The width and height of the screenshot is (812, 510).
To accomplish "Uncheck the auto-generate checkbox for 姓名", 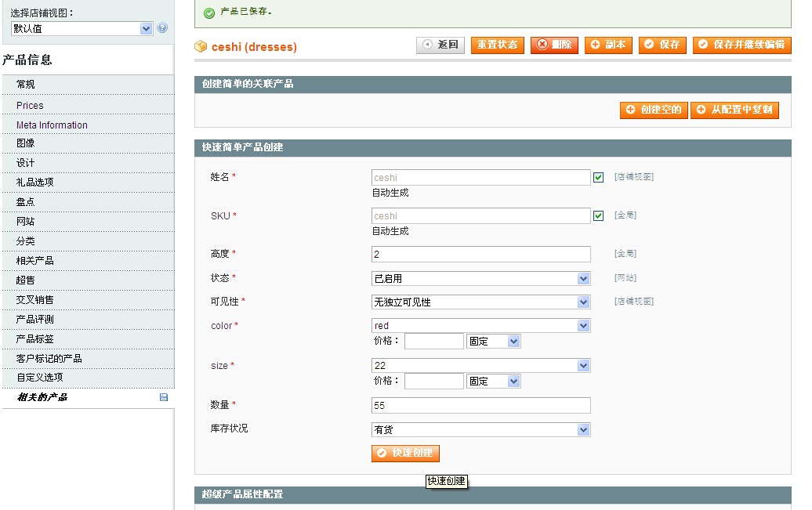I will (x=599, y=177).
